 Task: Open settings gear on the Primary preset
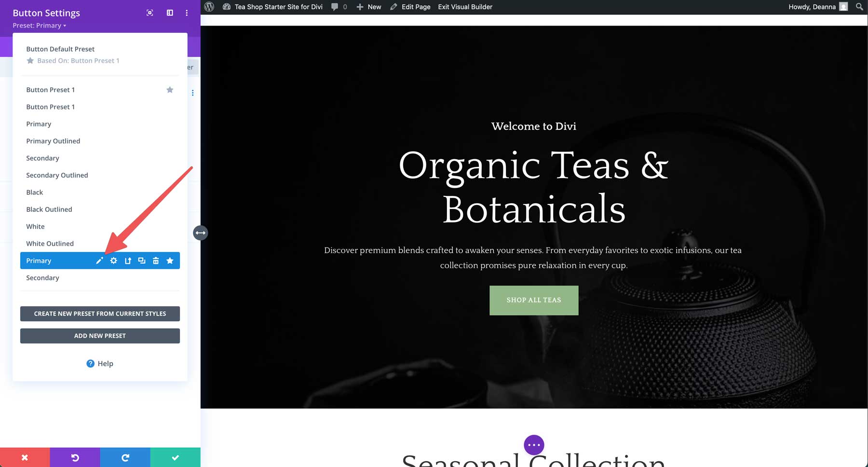(x=113, y=261)
